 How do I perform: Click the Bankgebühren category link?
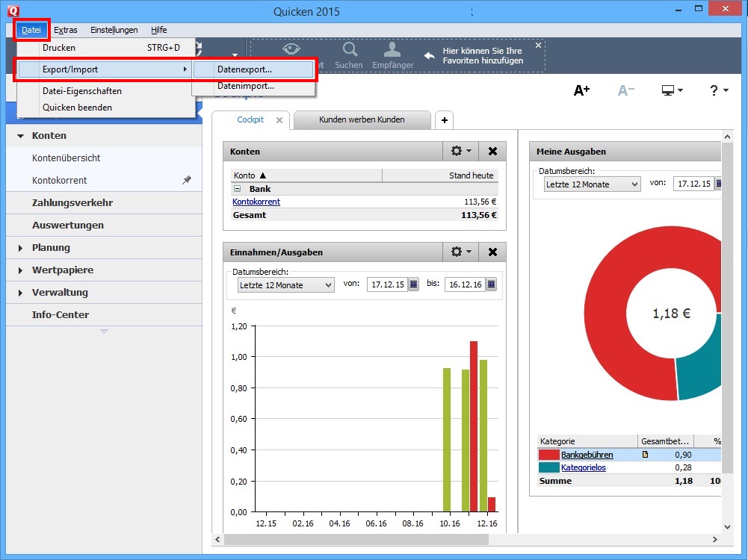pyautogui.click(x=587, y=455)
